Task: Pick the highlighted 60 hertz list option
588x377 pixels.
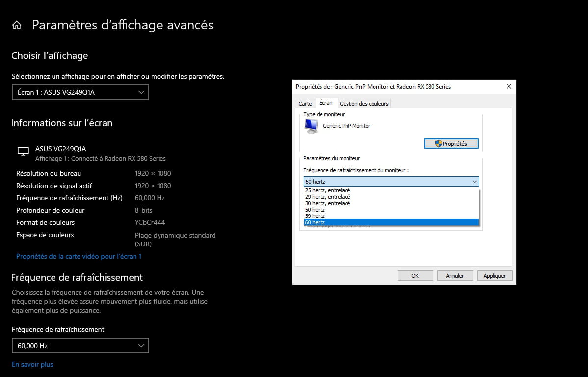Action: coord(391,222)
